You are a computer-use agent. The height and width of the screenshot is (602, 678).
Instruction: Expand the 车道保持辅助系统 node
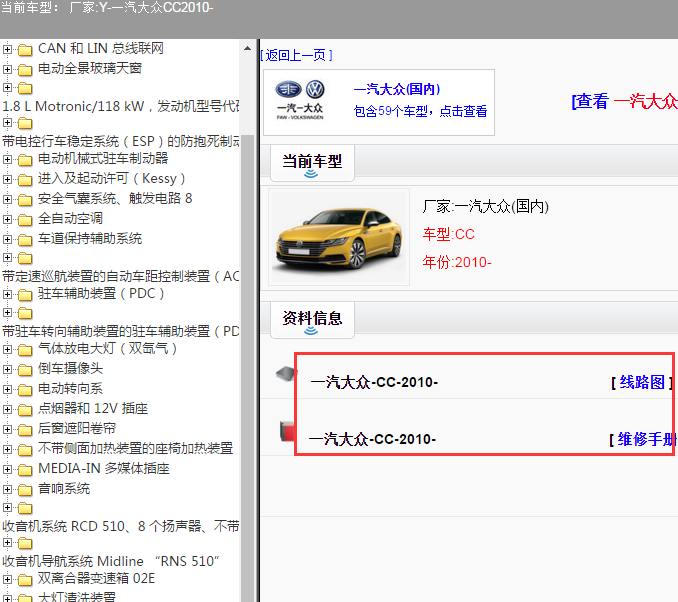(7, 239)
